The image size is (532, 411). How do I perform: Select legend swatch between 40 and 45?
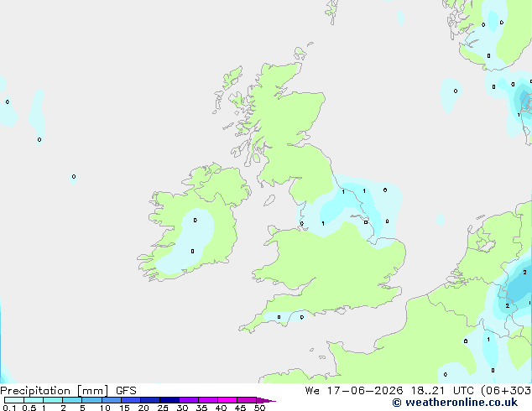tap(227, 400)
